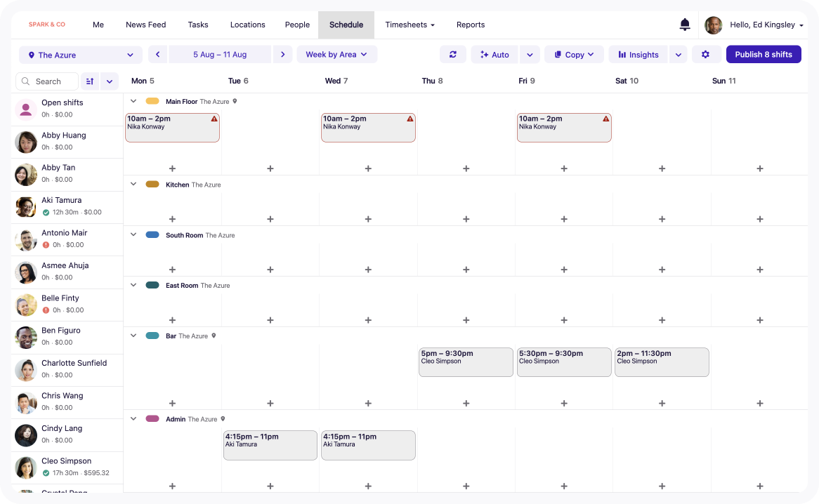Screen dimensions: 819x504
Task: Open the Insights panel
Action: coord(637,54)
